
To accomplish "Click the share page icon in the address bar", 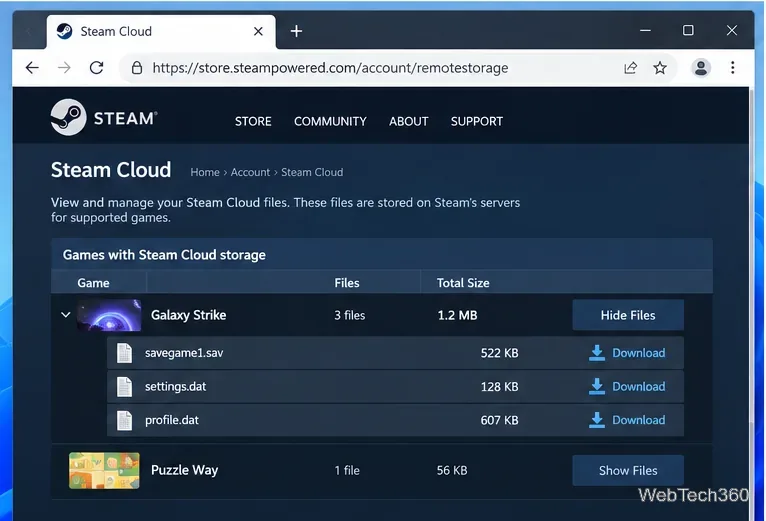I will 631,67.
